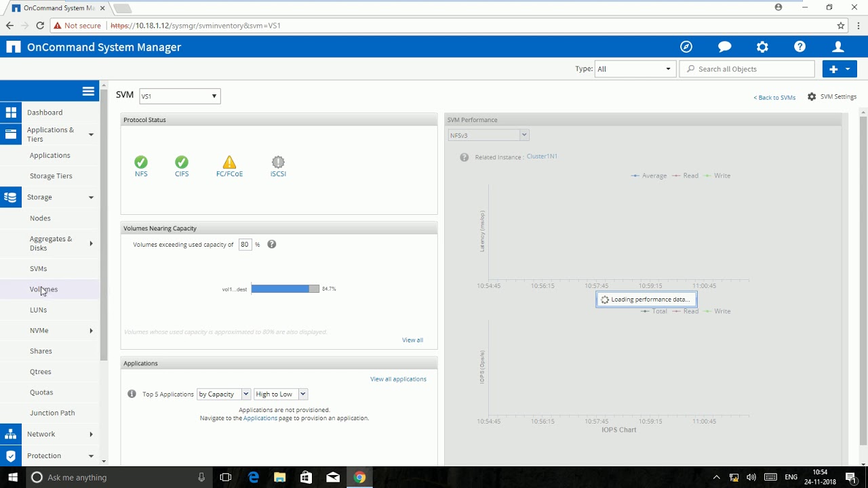This screenshot has height=488, width=868.
Task: Expand the Network submenu arrow
Action: pyautogui.click(x=91, y=434)
